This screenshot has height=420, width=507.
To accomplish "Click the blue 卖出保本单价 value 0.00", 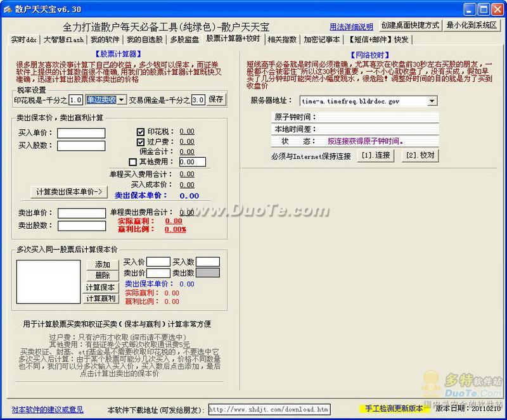I will point(189,196).
